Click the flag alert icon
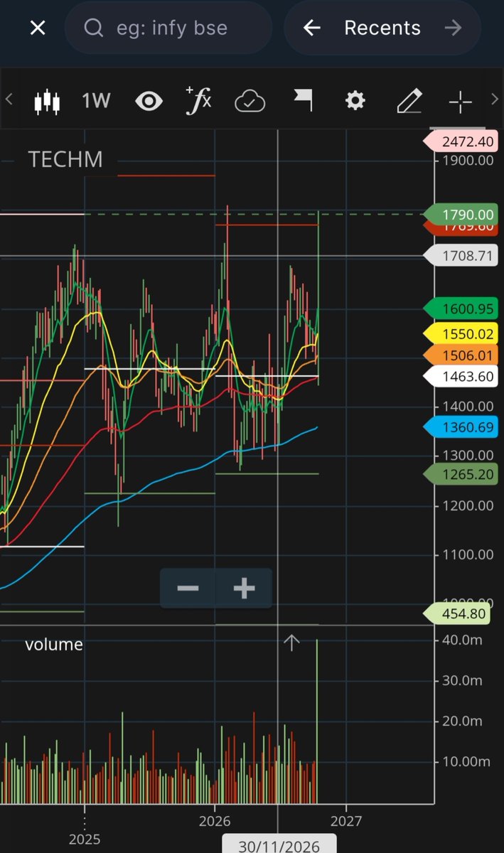 click(x=304, y=101)
